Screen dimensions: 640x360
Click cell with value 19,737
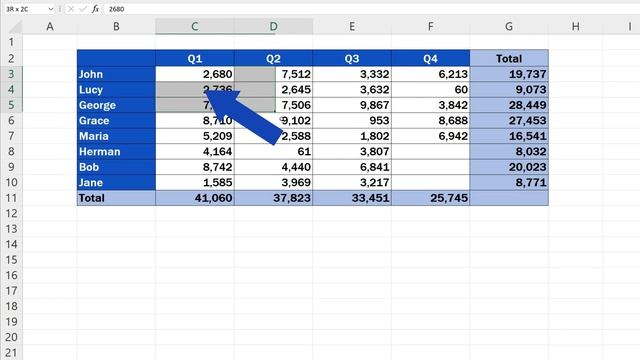(x=509, y=74)
